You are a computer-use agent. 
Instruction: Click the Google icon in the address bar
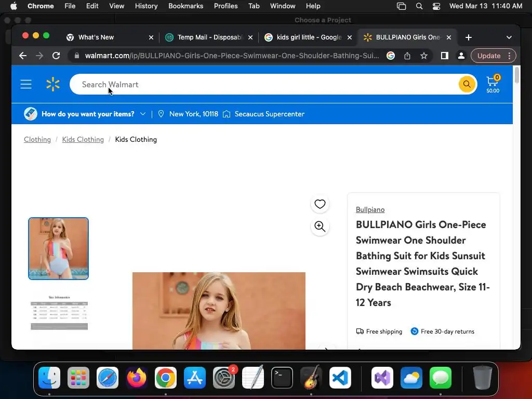(391, 56)
